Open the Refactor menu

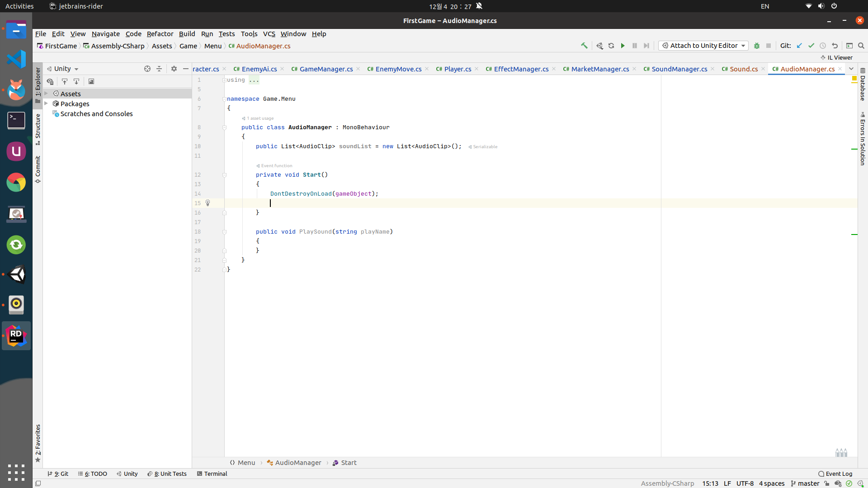(160, 34)
